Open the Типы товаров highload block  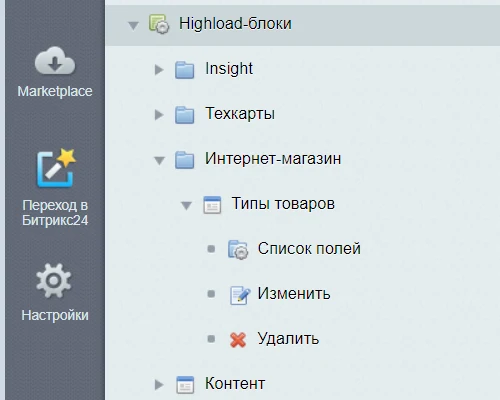point(283,203)
